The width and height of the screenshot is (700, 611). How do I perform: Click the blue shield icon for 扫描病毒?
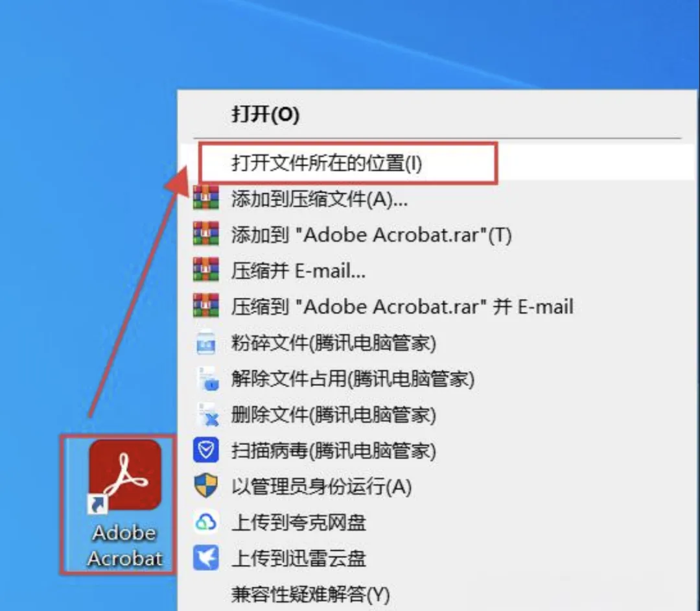[x=206, y=449]
